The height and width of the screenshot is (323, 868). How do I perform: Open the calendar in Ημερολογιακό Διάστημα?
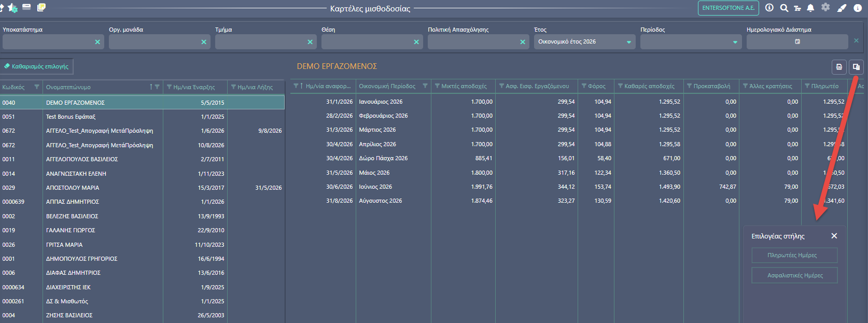(797, 41)
